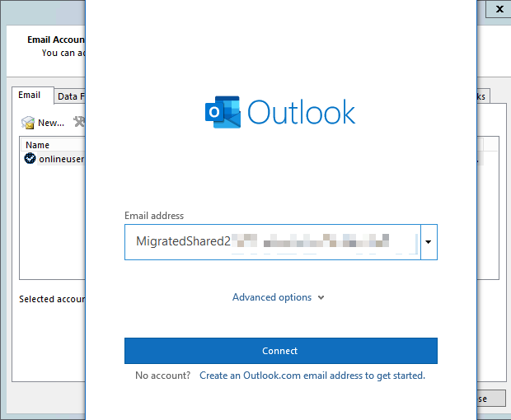This screenshot has height=420, width=511.
Task: Expand Advanced options
Action: 278,297
